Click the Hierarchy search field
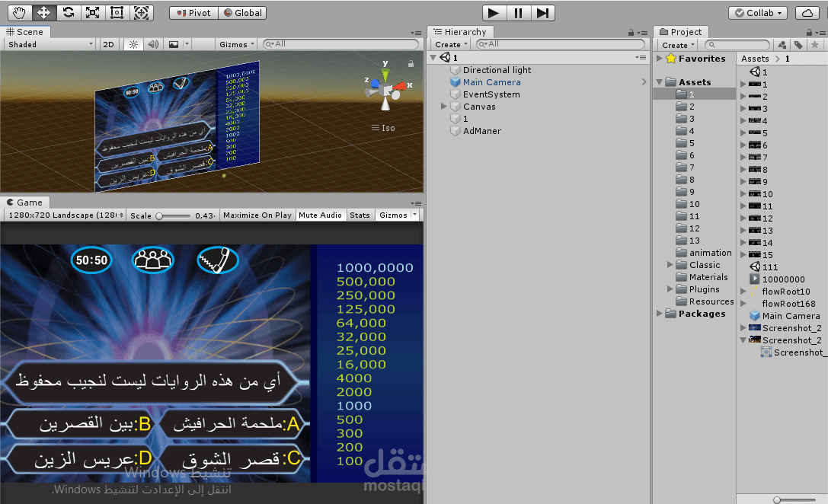This screenshot has height=504, width=828. point(561,44)
